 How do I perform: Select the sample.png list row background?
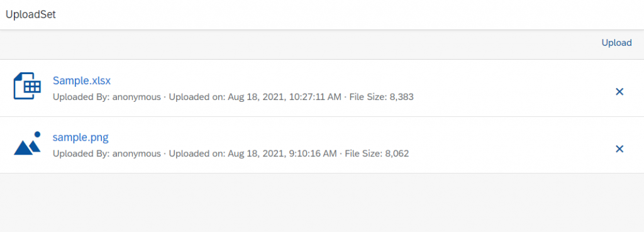[x=322, y=145]
